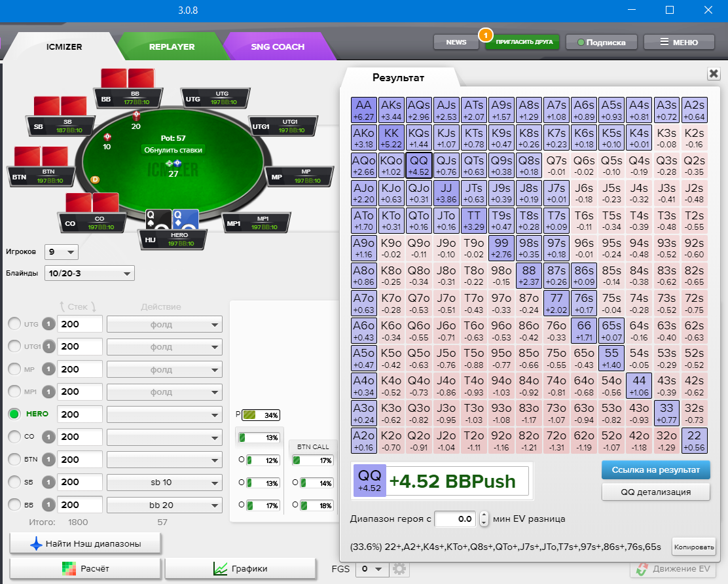
Task: Open the BTN action dropdown
Action: point(164,460)
